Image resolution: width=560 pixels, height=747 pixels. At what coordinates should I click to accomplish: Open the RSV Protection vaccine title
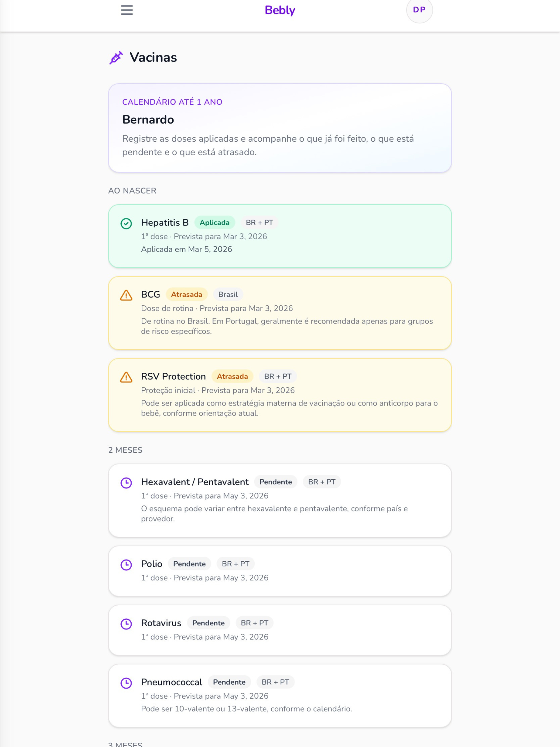[173, 376]
